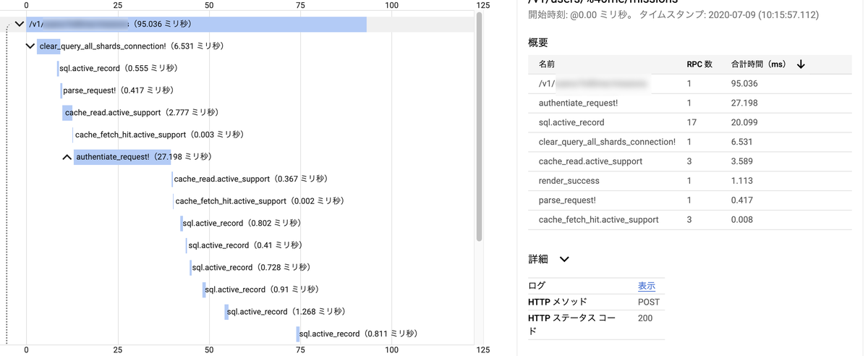Select sql.active_record (0.555 ミリ秒) span
The height and width of the screenshot is (356, 868).
(118, 68)
